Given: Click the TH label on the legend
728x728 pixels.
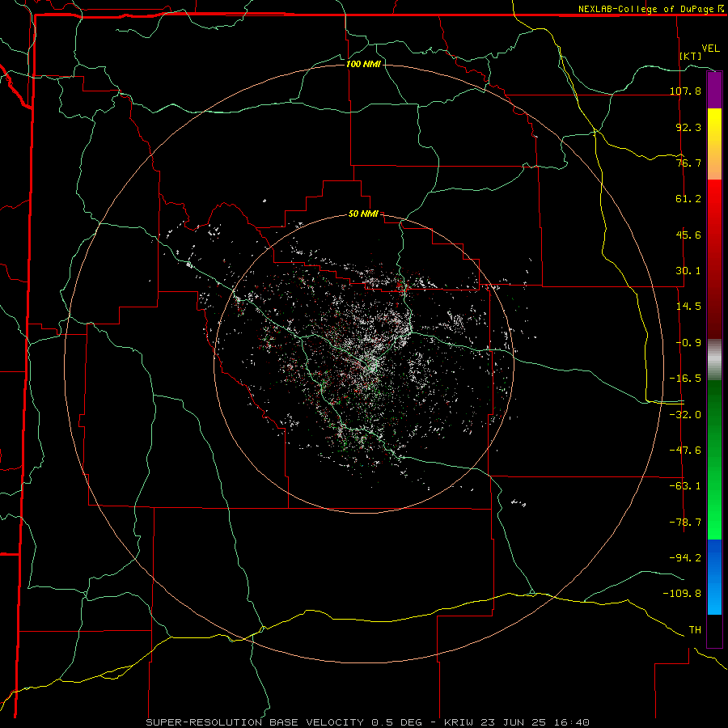Looking at the screenshot, I should click(x=695, y=630).
